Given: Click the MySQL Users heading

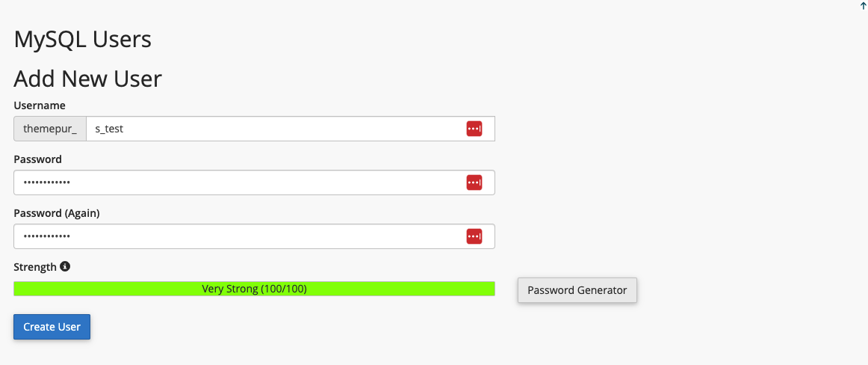Looking at the screenshot, I should 82,40.
